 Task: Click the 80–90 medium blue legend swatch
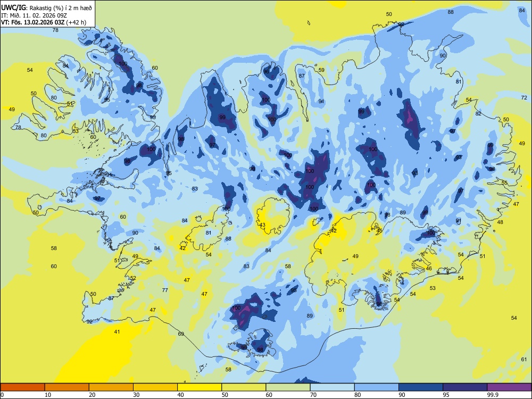pos(377,387)
